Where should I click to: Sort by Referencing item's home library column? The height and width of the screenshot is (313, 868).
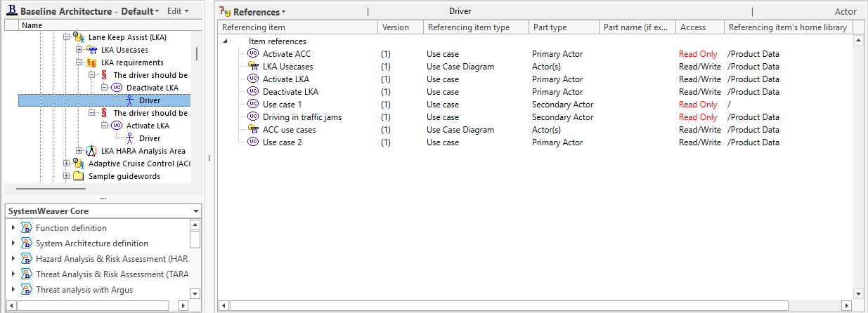click(789, 27)
